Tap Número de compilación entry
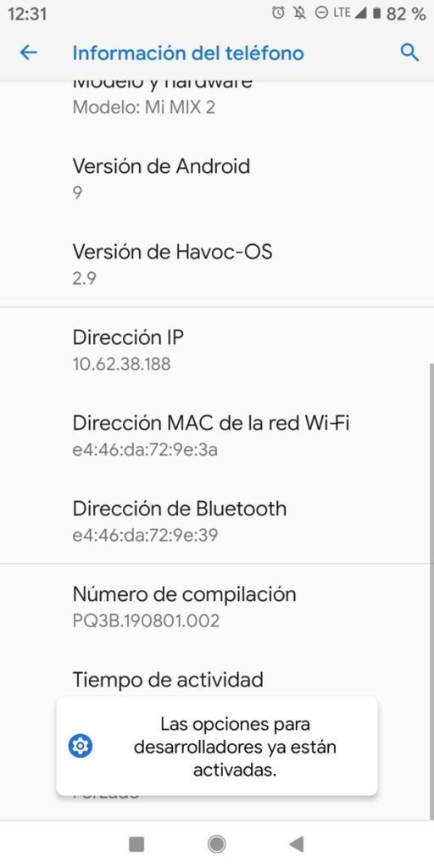 point(217,606)
